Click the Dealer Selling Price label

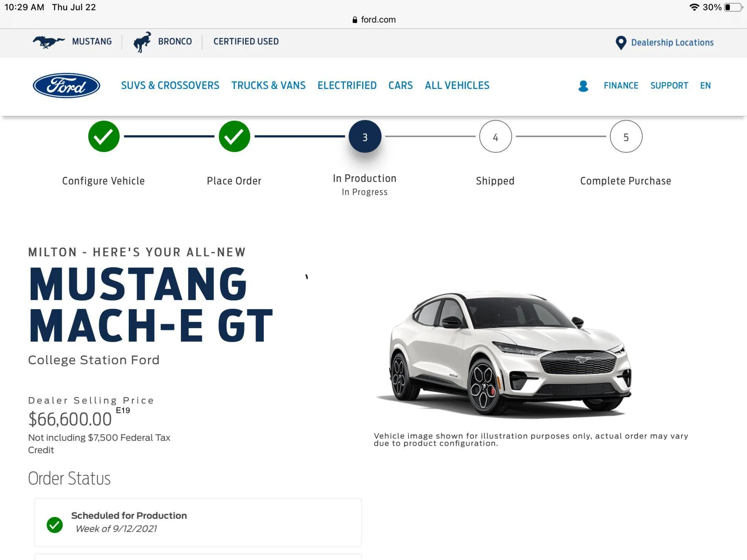91,400
